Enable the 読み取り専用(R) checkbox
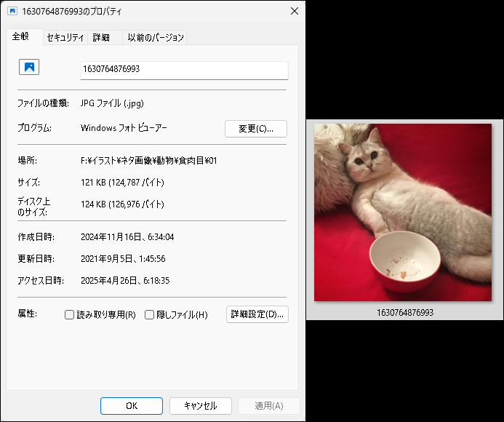504x422 pixels. pos(69,314)
